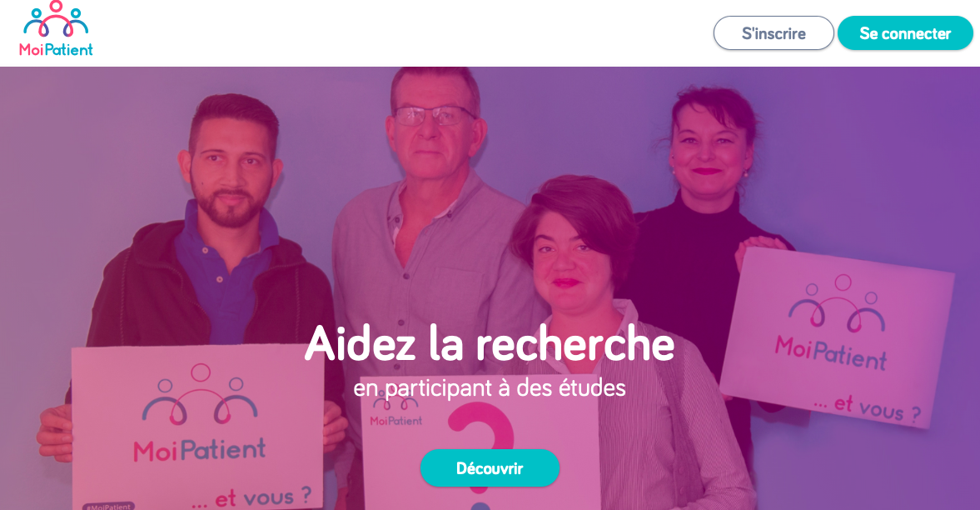The height and width of the screenshot is (510, 980).
Task: Click the MoiPatient text on left sign
Action: pyautogui.click(x=200, y=450)
